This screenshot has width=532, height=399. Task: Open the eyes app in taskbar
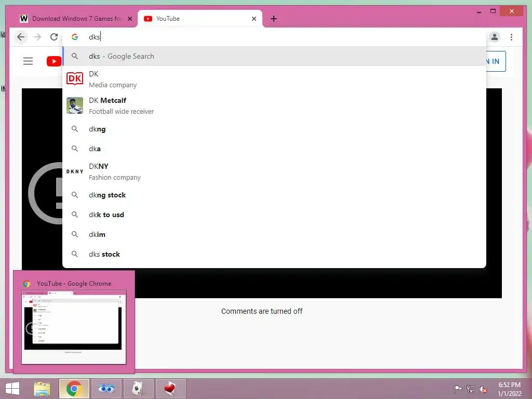click(x=106, y=389)
